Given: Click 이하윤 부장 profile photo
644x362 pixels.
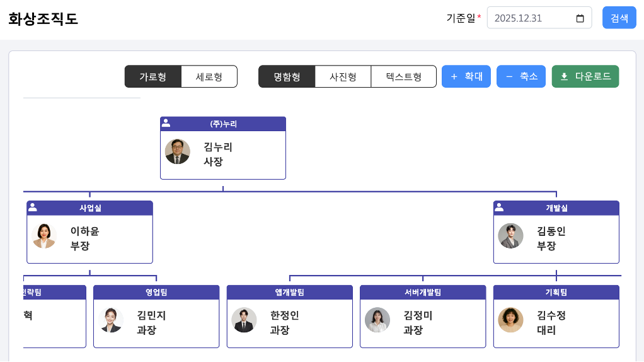Looking at the screenshot, I should tap(44, 236).
